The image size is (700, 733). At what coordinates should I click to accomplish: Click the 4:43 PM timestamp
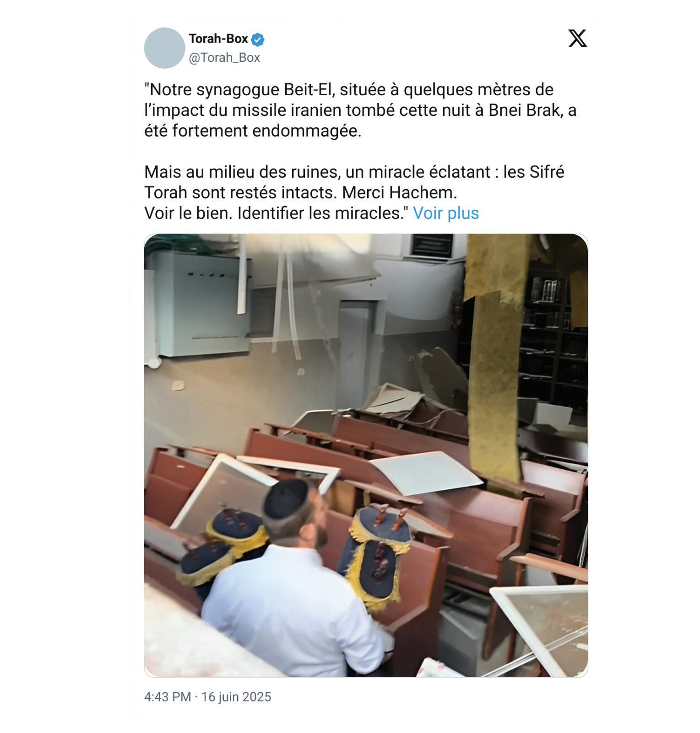[x=167, y=697]
